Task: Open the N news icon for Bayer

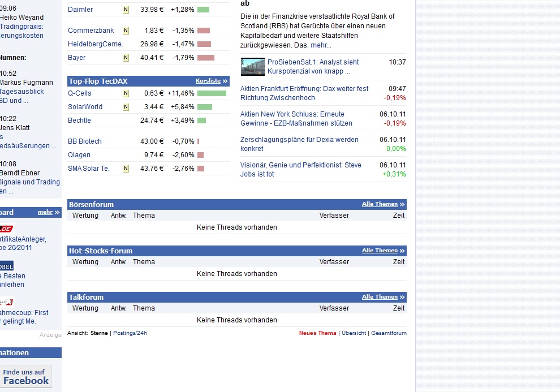Action: (x=126, y=58)
